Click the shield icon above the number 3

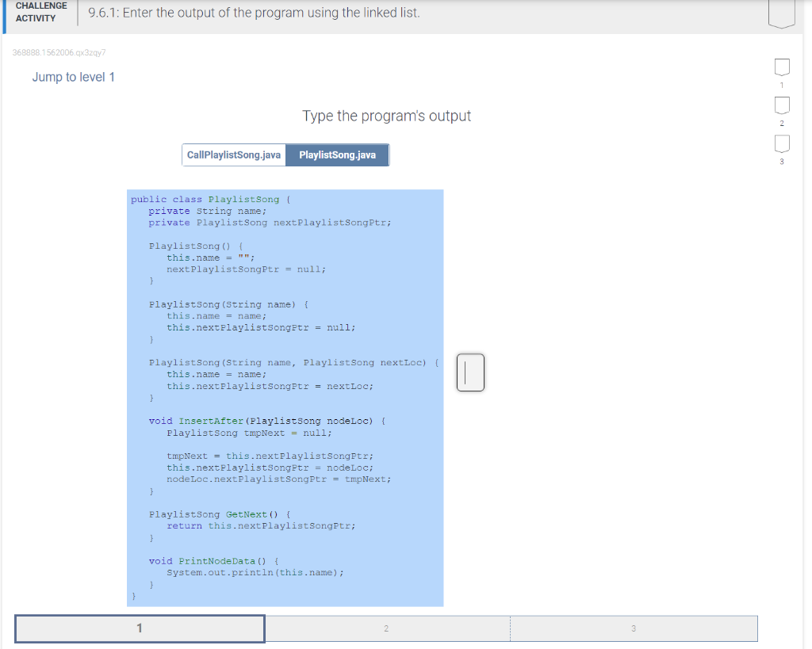(782, 143)
